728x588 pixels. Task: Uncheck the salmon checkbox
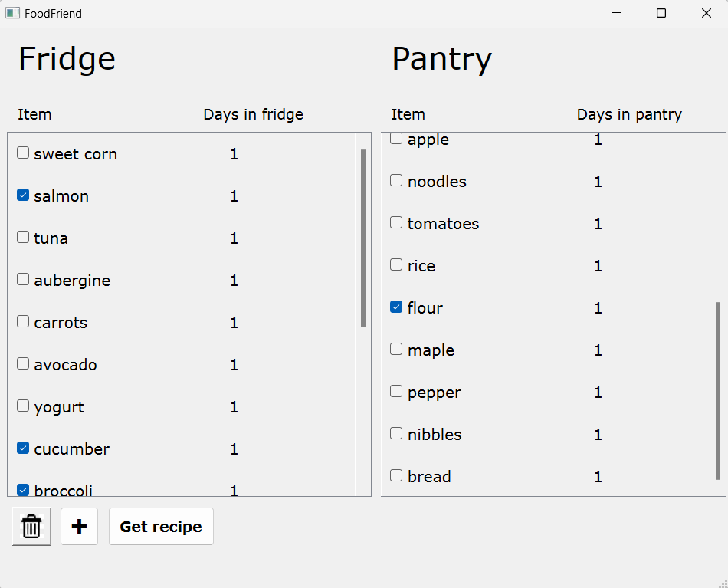click(x=23, y=195)
